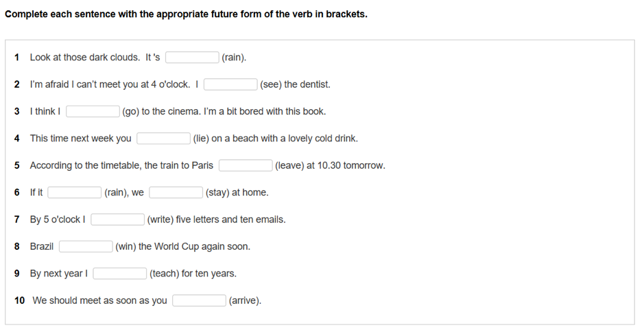
Task: Click the (lie) input field in sentence 4
Action: [163, 139]
